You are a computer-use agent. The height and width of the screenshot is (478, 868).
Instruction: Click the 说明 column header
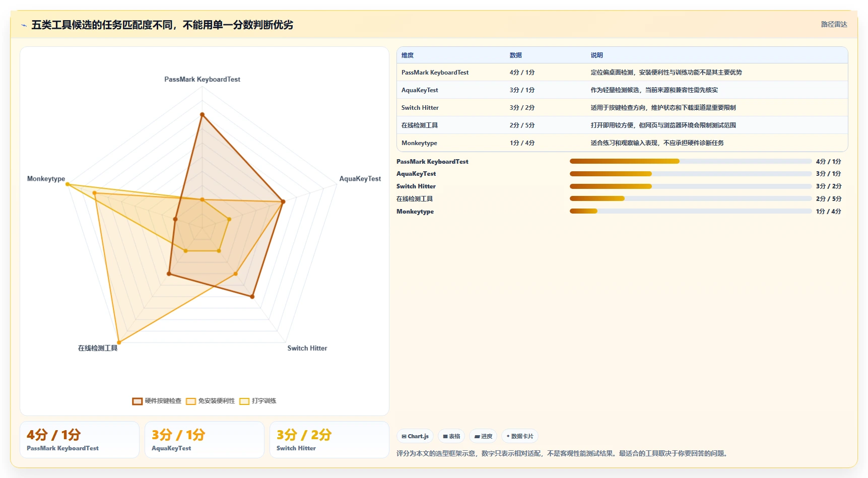[x=597, y=55]
